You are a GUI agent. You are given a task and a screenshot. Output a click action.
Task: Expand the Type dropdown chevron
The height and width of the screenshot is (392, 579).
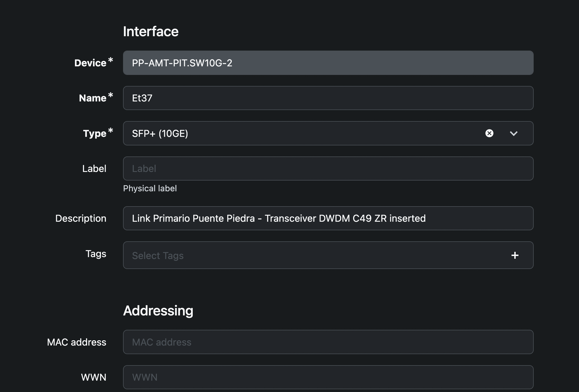(513, 134)
